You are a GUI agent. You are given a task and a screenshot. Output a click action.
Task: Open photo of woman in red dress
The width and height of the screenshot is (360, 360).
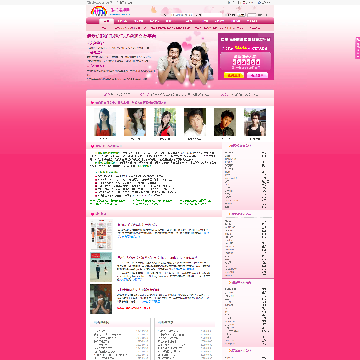coord(105,122)
